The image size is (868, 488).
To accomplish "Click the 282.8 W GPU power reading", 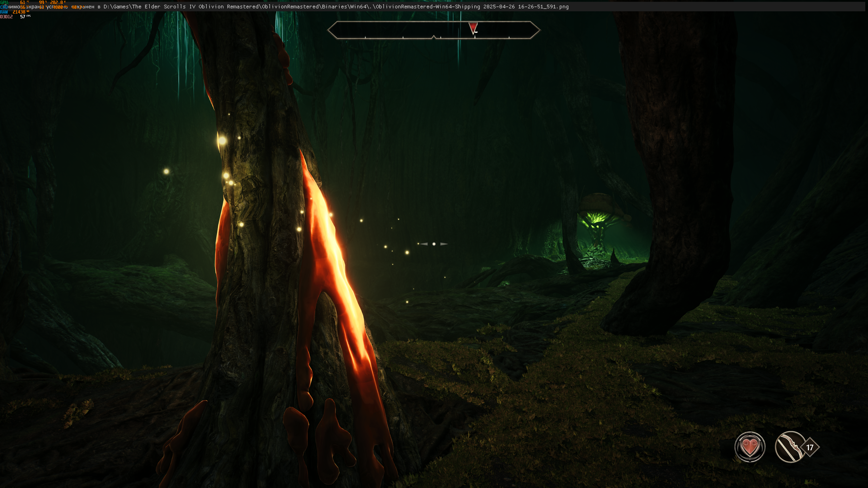I will coord(57,2).
